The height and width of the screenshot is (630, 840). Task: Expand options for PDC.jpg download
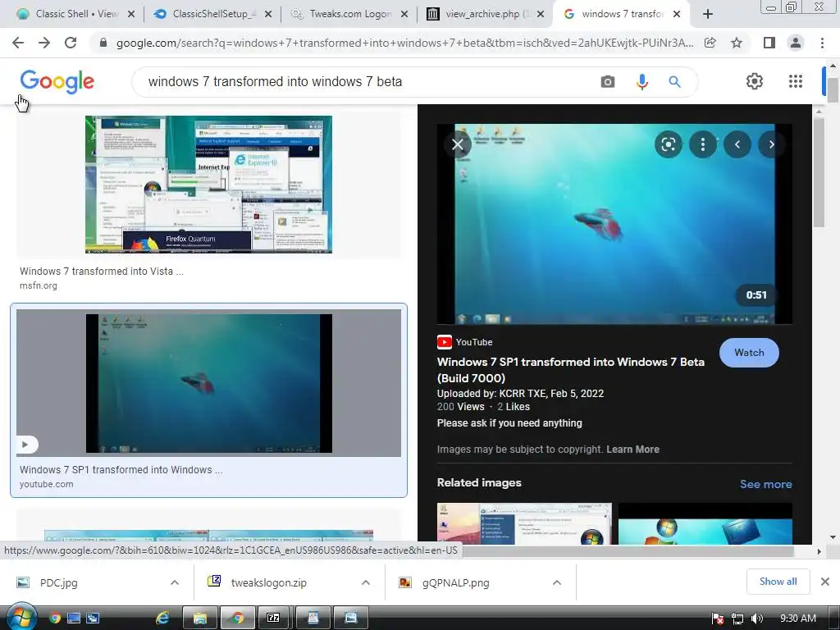175,582
